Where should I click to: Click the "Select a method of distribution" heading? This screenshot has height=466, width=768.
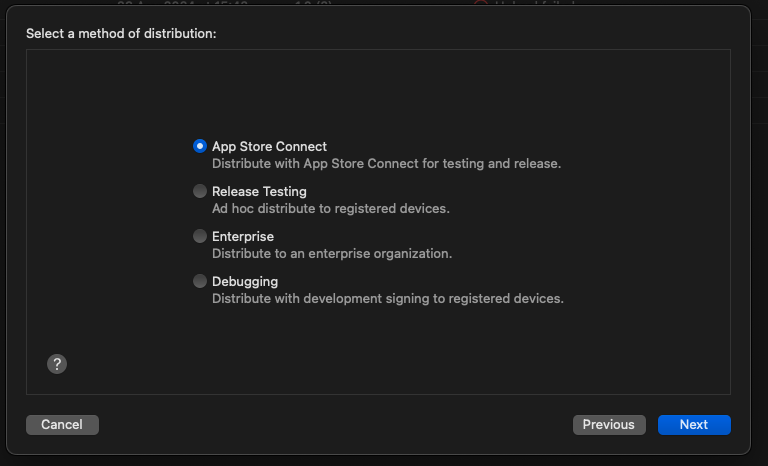121,34
